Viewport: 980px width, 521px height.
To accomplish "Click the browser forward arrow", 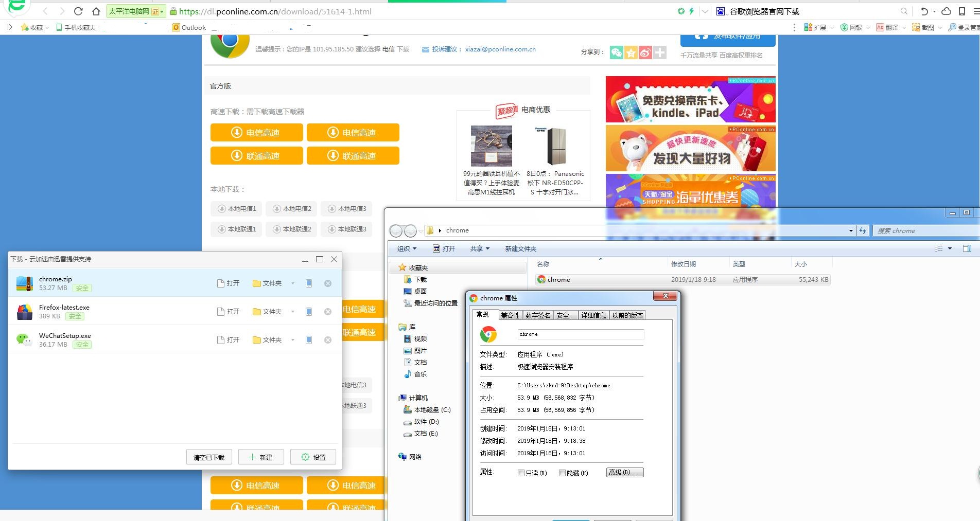I will tap(62, 11).
